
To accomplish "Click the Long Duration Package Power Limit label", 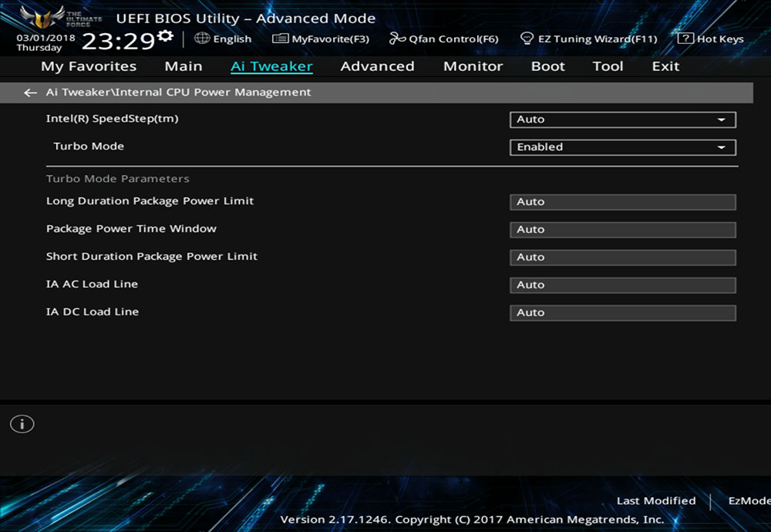I will coord(150,201).
